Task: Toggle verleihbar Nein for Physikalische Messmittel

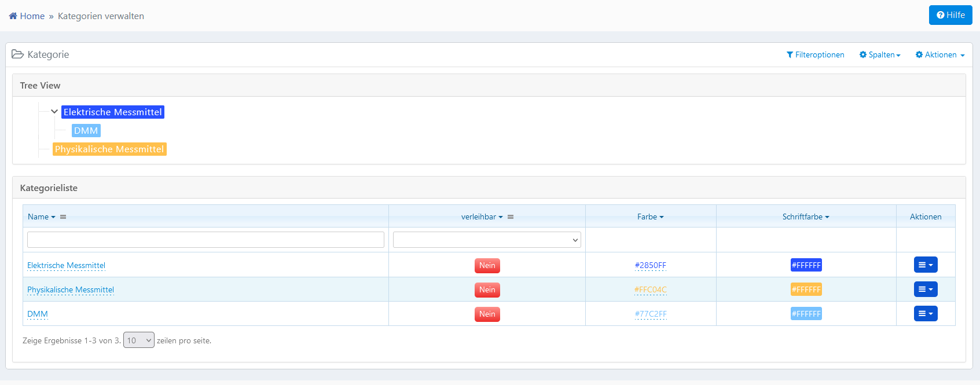Action: click(487, 290)
